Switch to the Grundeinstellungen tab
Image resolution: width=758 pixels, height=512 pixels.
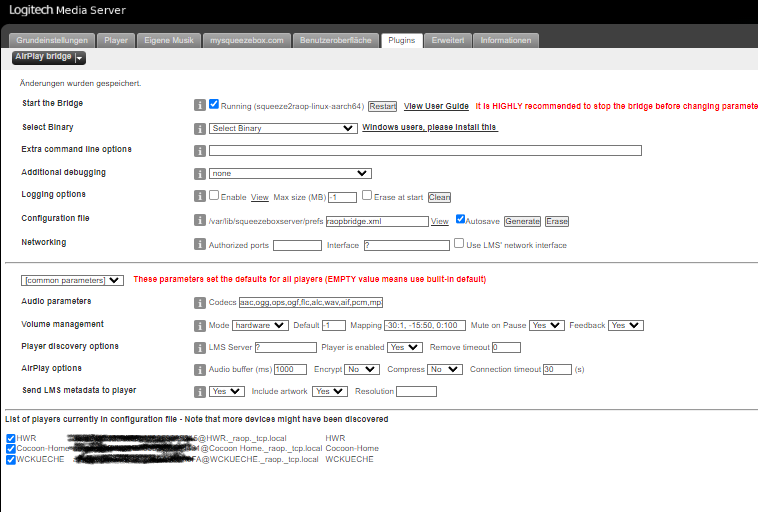coord(52,40)
